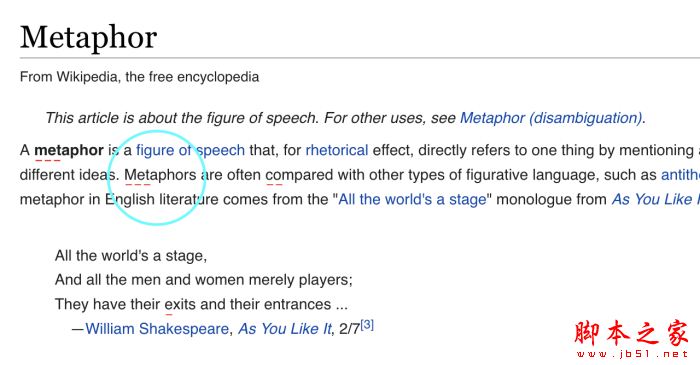Click the word "compared" in paragraph
Viewport: 700px width, 365px height.
(300, 175)
